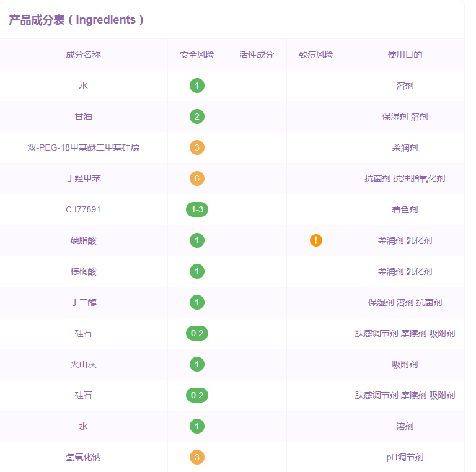Click the 1-3 safety badge for C I77891
Viewport: 476px width, 472px height.
click(x=196, y=209)
